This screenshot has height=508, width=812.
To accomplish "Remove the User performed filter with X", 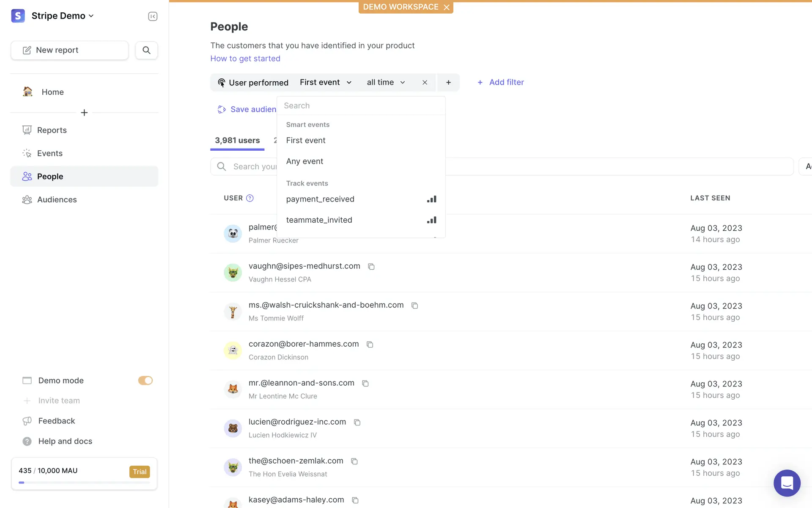I will [425, 83].
